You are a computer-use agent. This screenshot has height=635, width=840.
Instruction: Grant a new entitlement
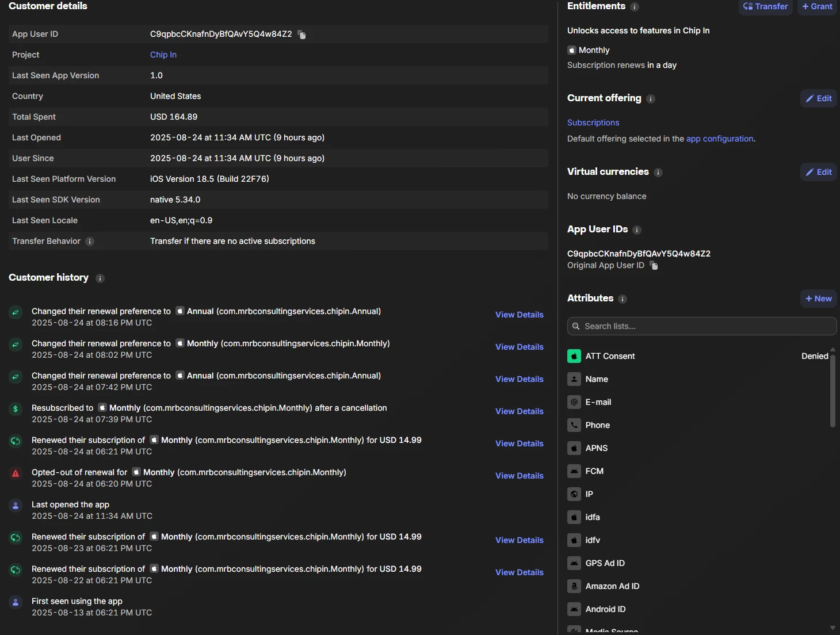[x=817, y=6]
